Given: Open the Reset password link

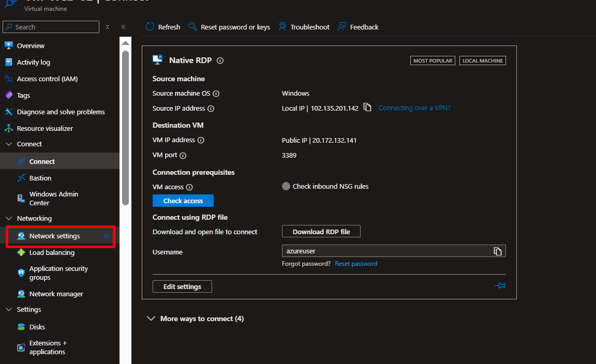Looking at the screenshot, I should coord(356,264).
